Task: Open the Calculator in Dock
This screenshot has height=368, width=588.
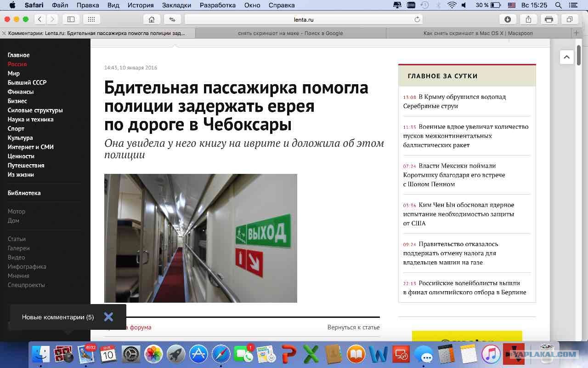Action: coord(446,354)
